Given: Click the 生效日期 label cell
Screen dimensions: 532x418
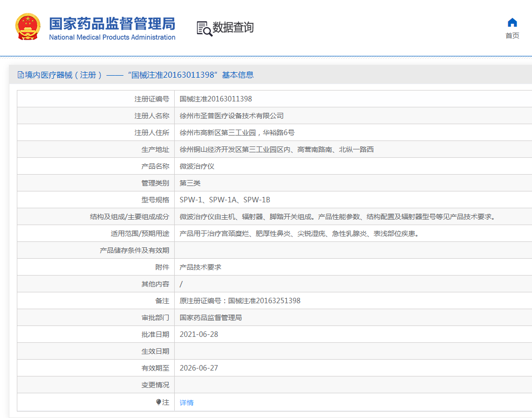Looking at the screenshot, I should [x=96, y=351].
